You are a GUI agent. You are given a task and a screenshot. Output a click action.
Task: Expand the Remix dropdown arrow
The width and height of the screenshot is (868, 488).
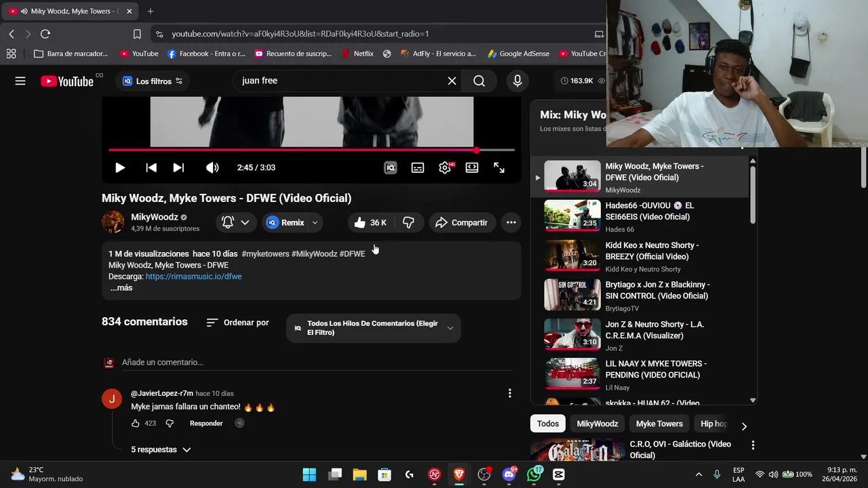(315, 222)
